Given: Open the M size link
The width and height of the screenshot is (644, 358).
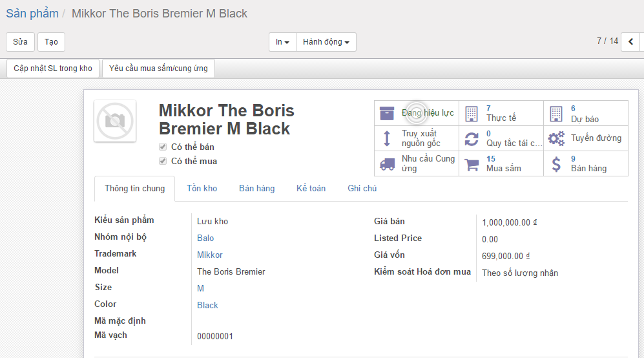Looking at the screenshot, I should 200,289.
